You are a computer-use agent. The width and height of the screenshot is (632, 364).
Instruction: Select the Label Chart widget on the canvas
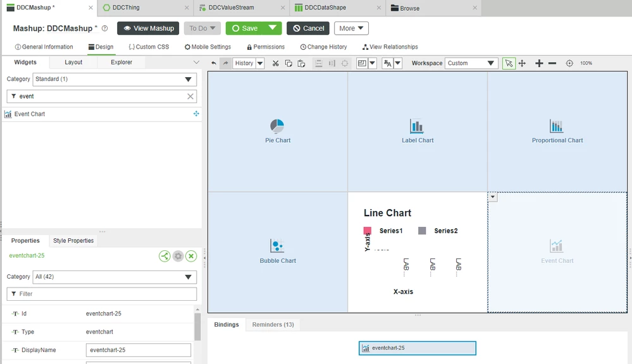(418, 131)
